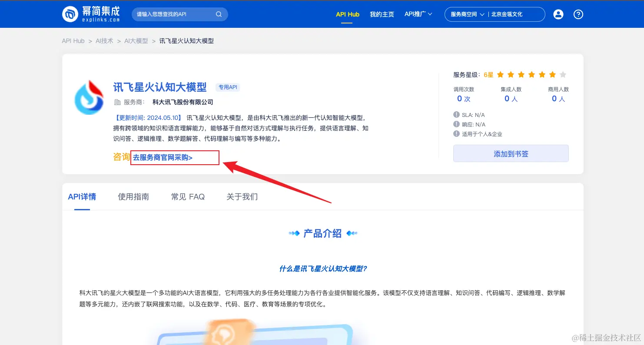This screenshot has height=345, width=644.
Task: Click 添加到书签 button
Action: click(511, 153)
